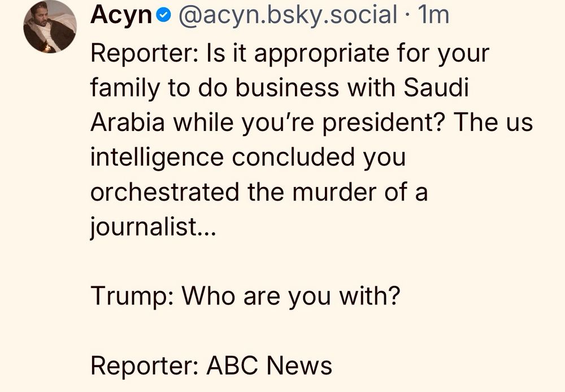
Task: Click the line 'intelligence concluded you'
Action: point(247,158)
